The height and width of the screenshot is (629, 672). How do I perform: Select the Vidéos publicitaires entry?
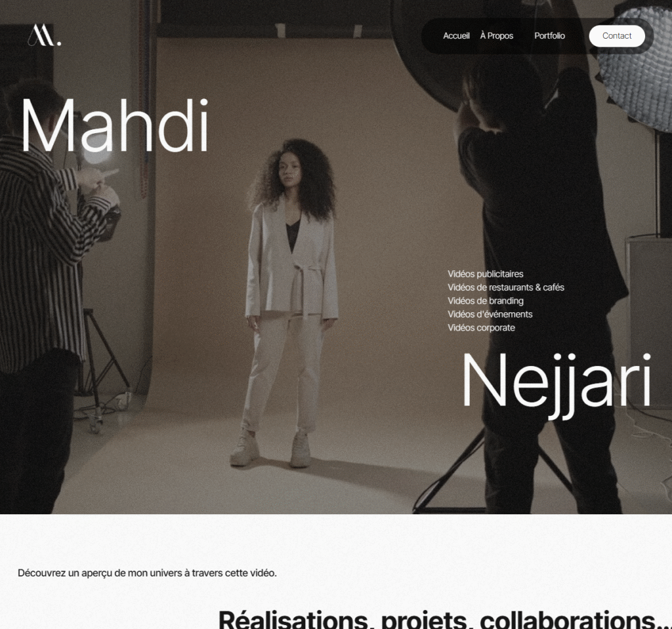[485, 274]
